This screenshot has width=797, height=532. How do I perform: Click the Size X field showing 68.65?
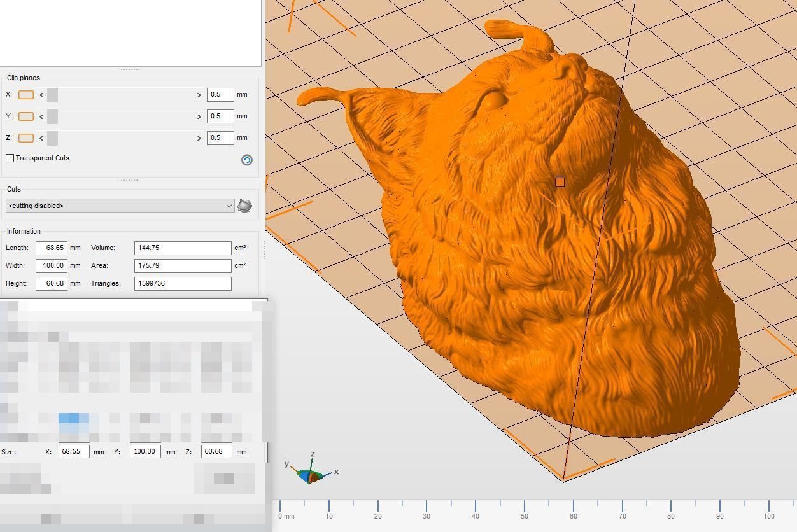pyautogui.click(x=74, y=452)
